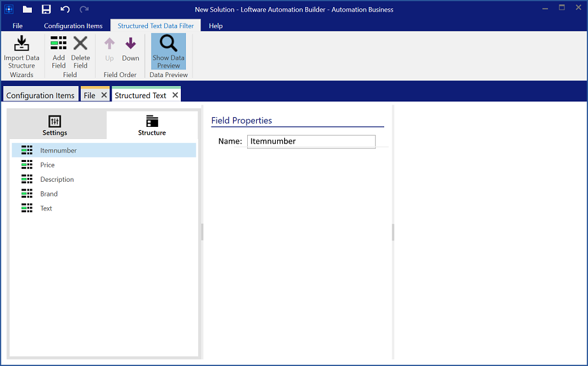Toggle Show Data Preview
Image resolution: width=588 pixels, height=366 pixels.
168,51
